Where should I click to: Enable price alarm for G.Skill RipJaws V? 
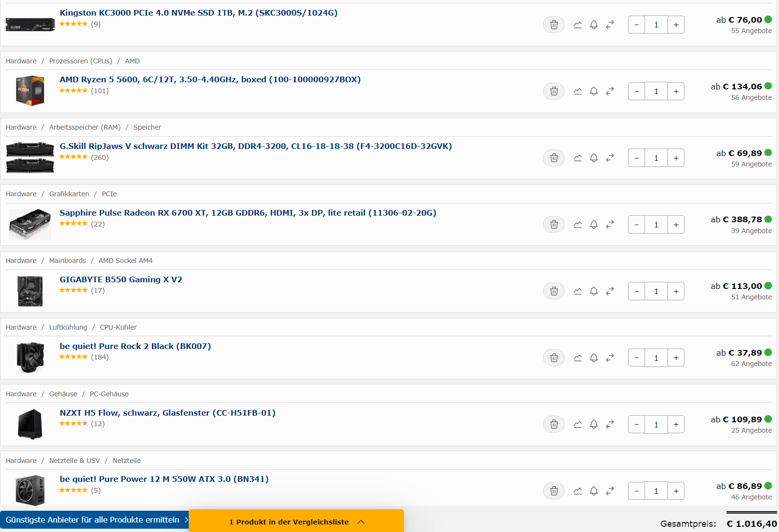click(594, 158)
